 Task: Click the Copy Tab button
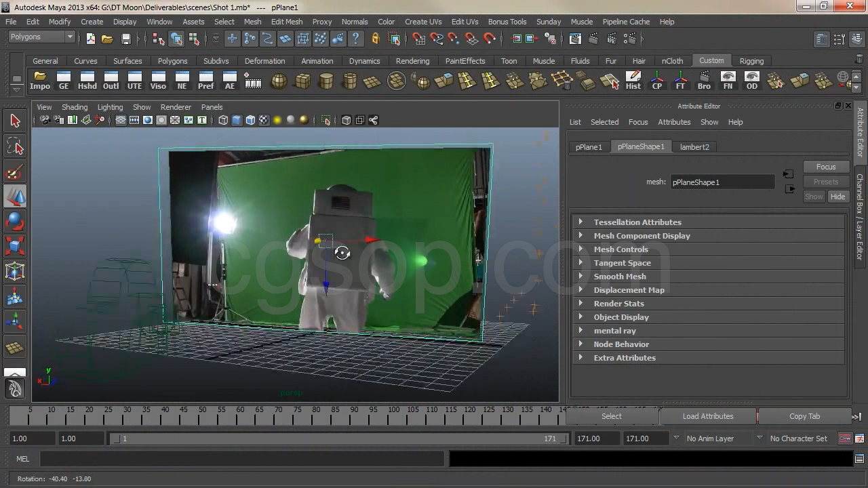[x=804, y=416]
